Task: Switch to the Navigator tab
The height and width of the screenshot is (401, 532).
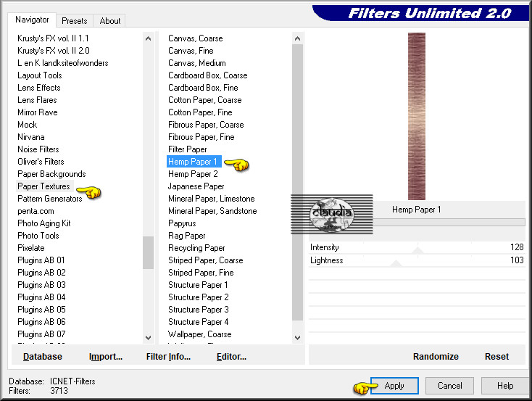Action: coord(32,20)
